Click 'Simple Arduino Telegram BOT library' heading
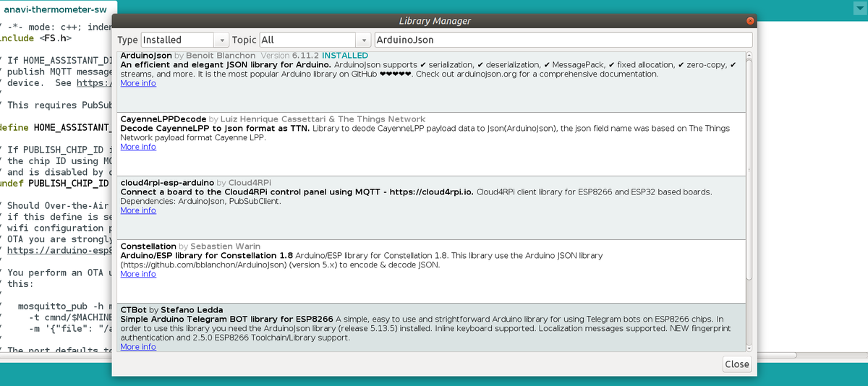 tap(226, 319)
